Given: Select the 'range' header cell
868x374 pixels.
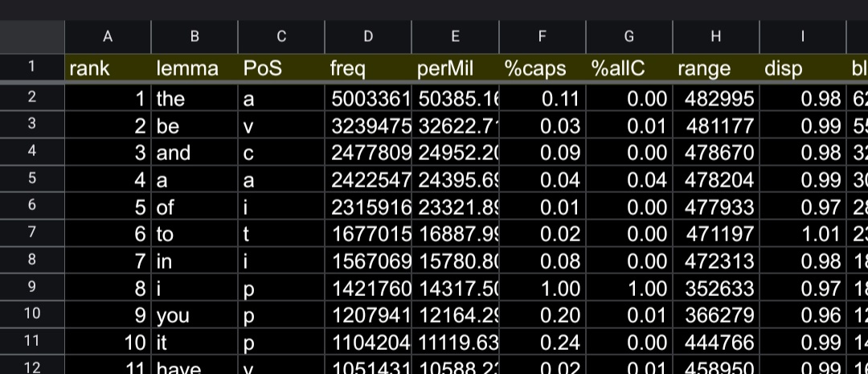Looking at the screenshot, I should coord(715,68).
